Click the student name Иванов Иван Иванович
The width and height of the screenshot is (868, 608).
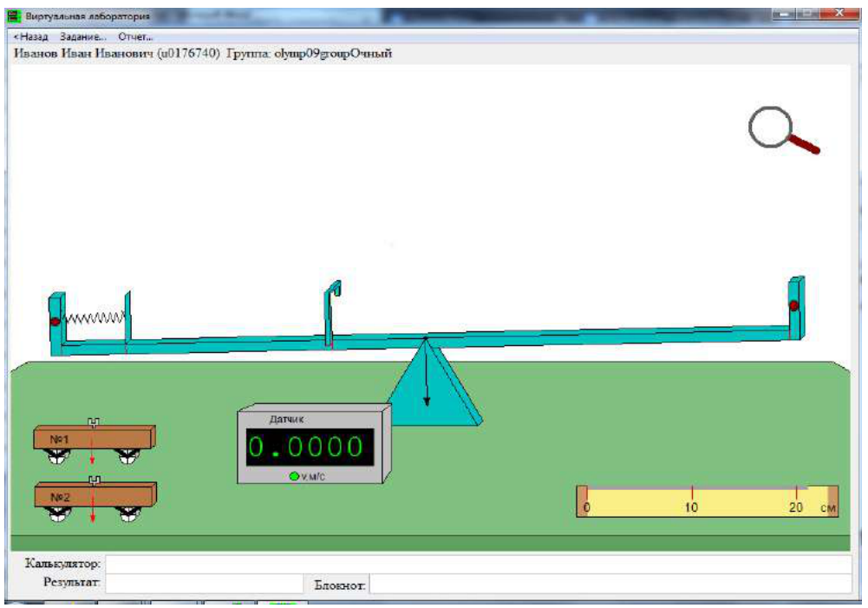pyautogui.click(x=83, y=54)
